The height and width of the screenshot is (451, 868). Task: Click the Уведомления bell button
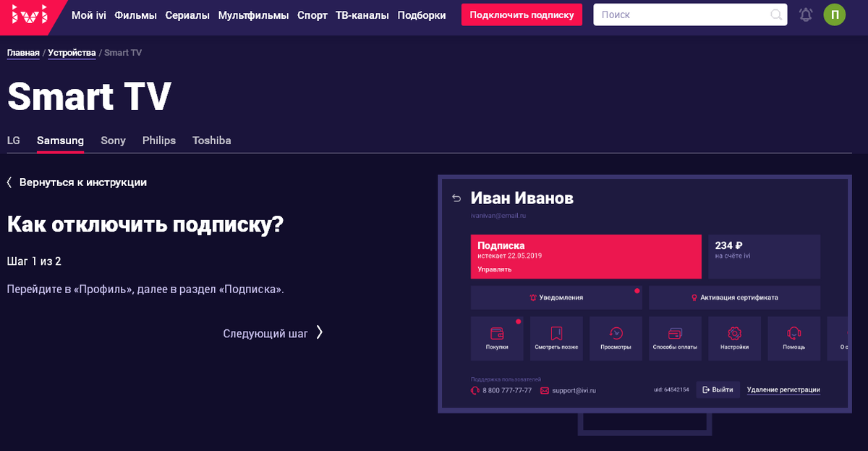[556, 298]
